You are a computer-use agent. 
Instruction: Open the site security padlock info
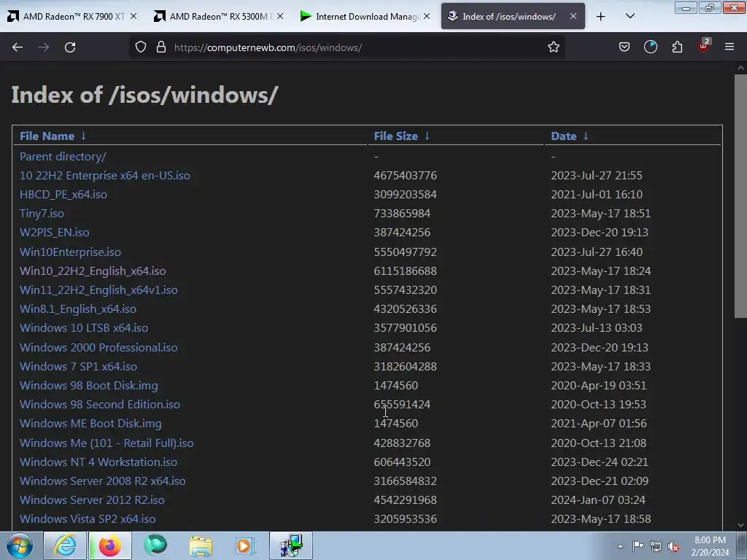pos(161,47)
